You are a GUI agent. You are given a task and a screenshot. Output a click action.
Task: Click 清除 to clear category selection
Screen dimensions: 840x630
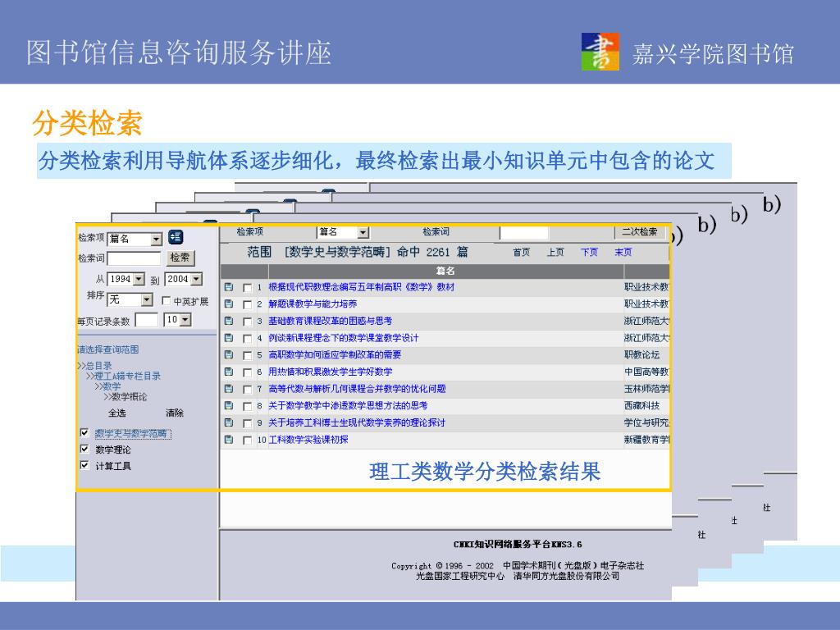[x=175, y=413]
